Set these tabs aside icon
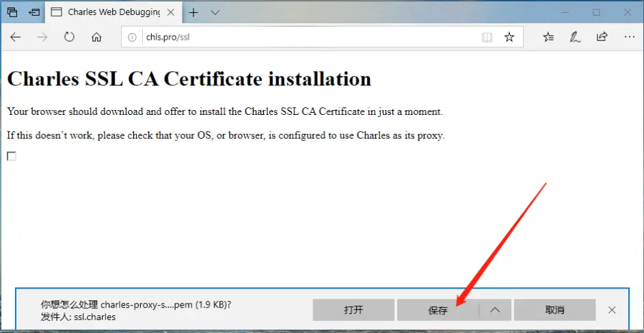Viewport: 644px width, 333px height. click(33, 12)
